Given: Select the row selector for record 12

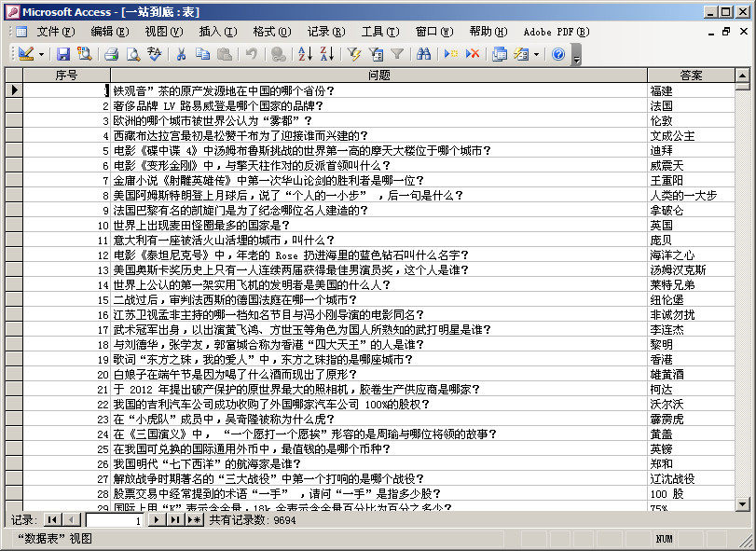Looking at the screenshot, I should [14, 255].
